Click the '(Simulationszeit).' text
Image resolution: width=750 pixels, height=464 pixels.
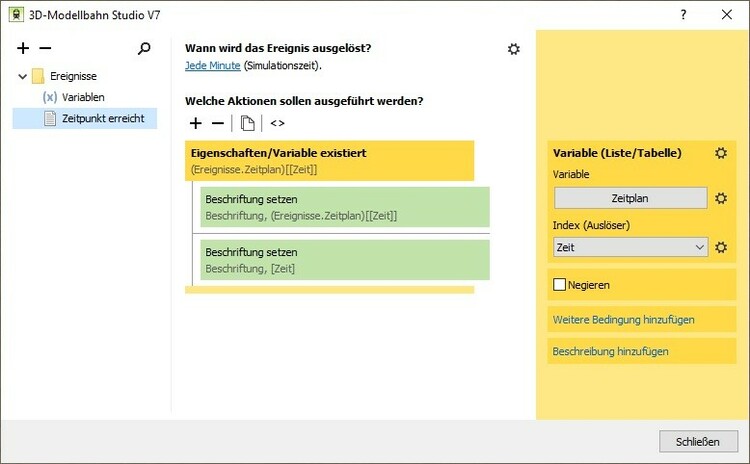pyautogui.click(x=283, y=66)
